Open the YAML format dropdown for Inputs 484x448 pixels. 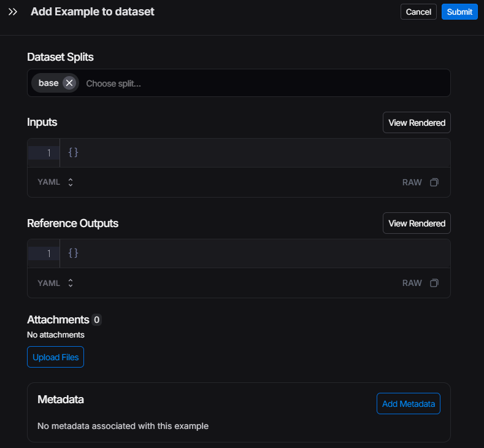pos(55,182)
